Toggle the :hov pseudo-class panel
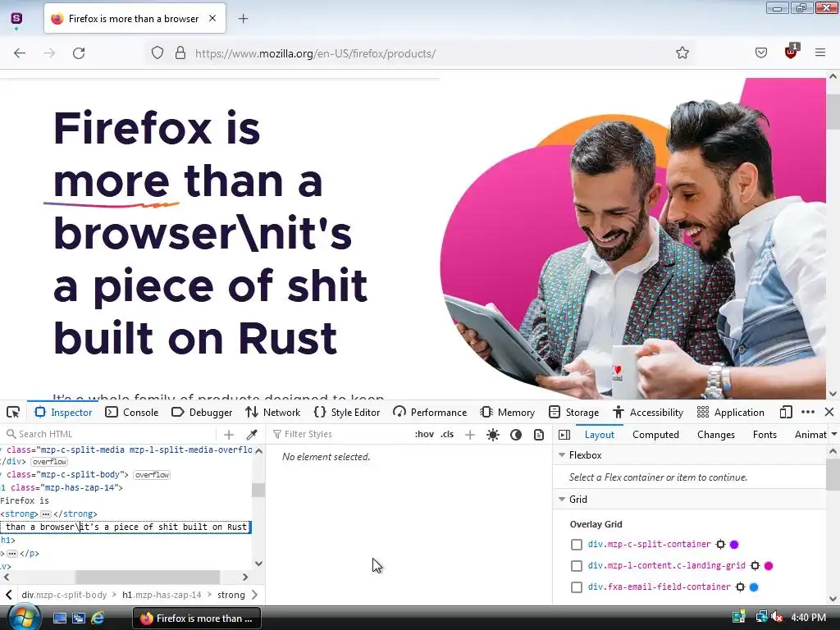This screenshot has width=840, height=630. pyautogui.click(x=424, y=434)
